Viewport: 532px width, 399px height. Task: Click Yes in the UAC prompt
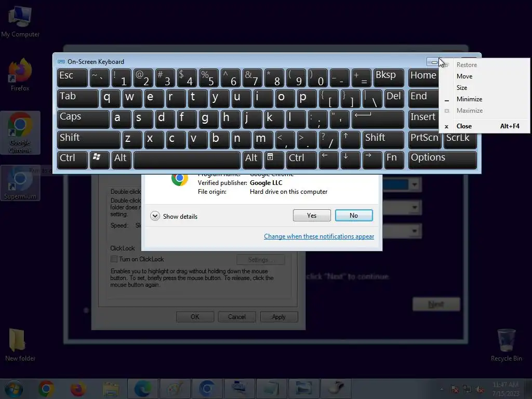coord(312,216)
